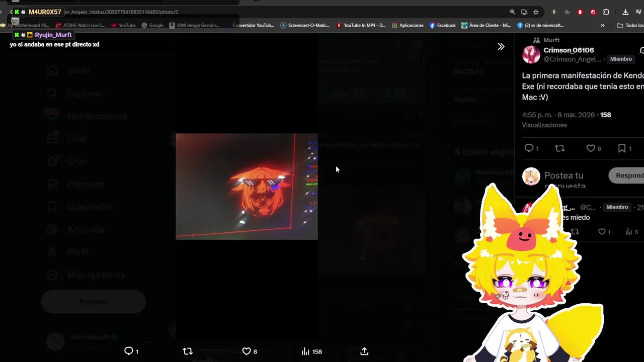Screen dimensions: 644x362
Task: Reply icon under tweet in side panel
Action: (x=529, y=148)
